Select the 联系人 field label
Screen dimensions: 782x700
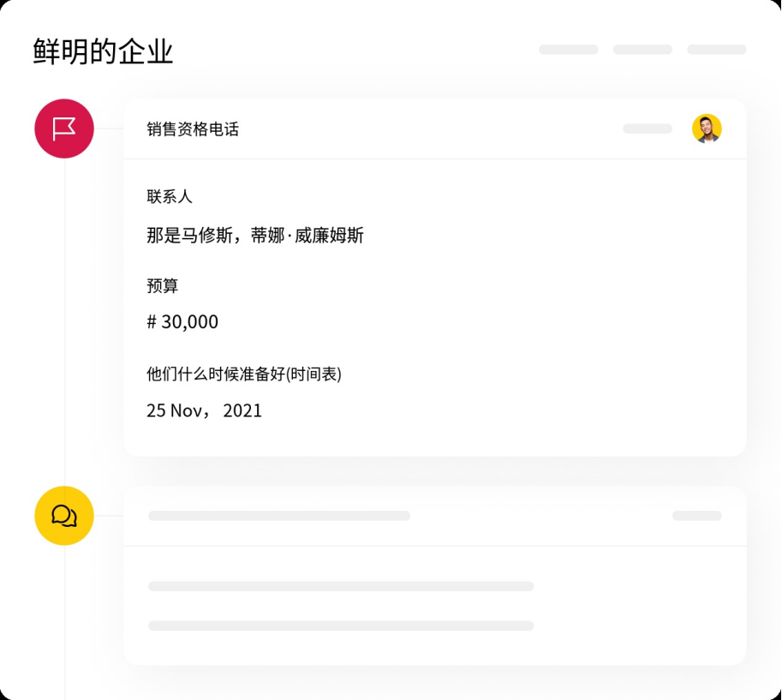tap(170, 196)
